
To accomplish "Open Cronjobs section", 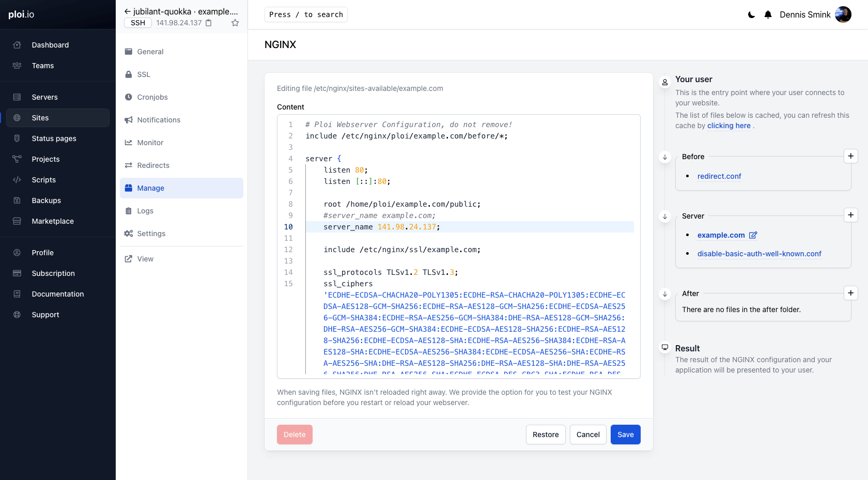I will (181, 97).
